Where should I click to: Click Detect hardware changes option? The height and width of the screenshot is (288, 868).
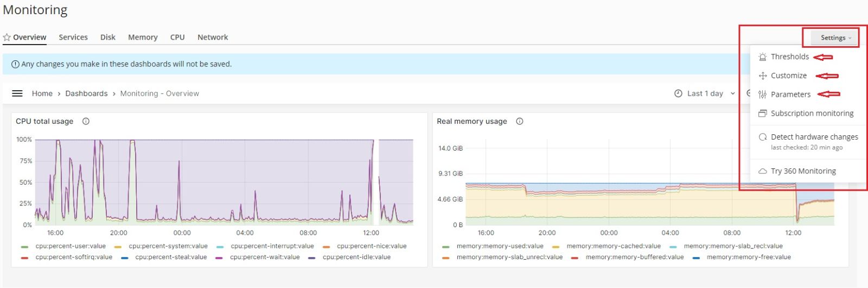click(x=814, y=137)
